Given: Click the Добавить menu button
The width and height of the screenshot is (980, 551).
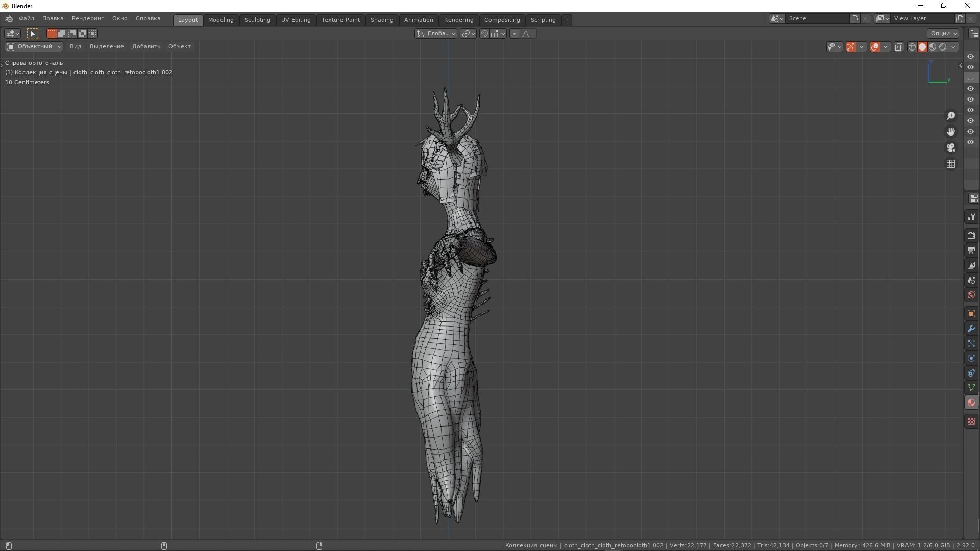Looking at the screenshot, I should (x=146, y=46).
